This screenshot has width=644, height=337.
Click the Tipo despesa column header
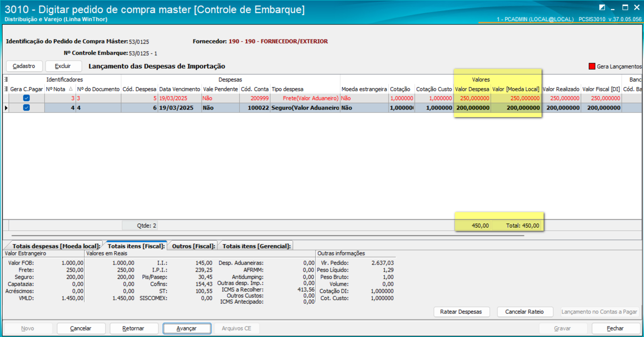pos(305,89)
